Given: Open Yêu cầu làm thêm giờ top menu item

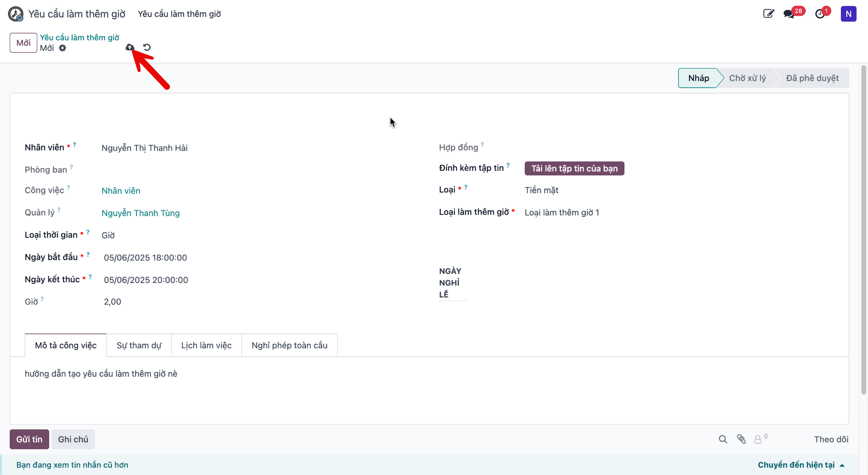Looking at the screenshot, I should tap(179, 14).
